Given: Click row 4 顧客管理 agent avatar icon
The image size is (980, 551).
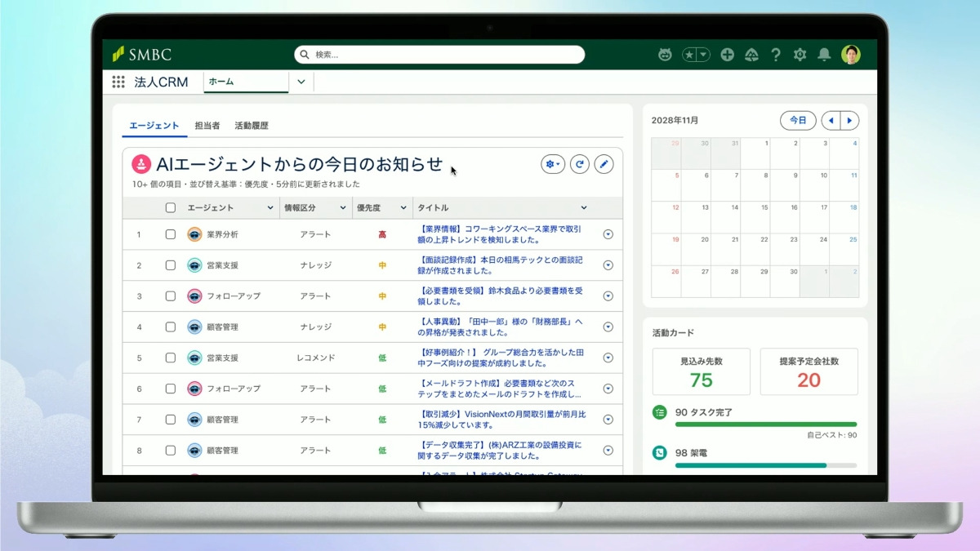Looking at the screenshot, I should click(194, 327).
